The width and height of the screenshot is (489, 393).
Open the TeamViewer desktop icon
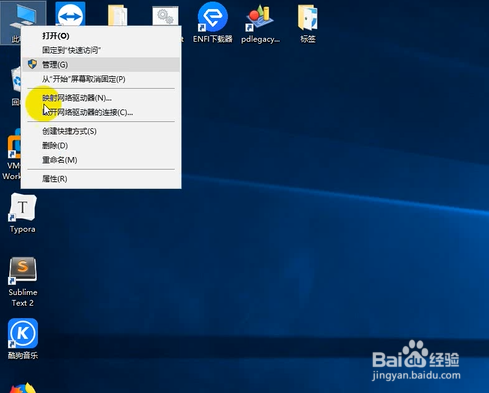(70, 14)
